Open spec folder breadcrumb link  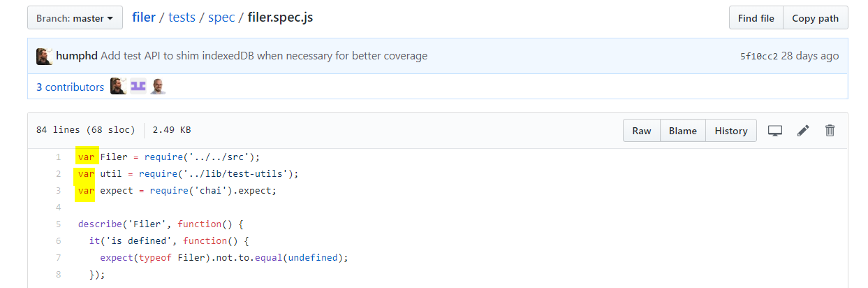click(221, 17)
